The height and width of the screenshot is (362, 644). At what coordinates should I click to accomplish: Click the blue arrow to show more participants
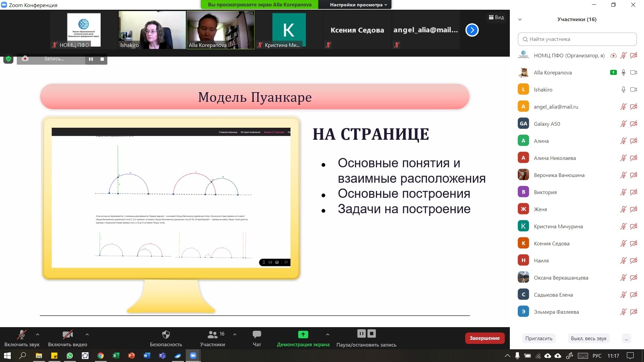pos(472,30)
